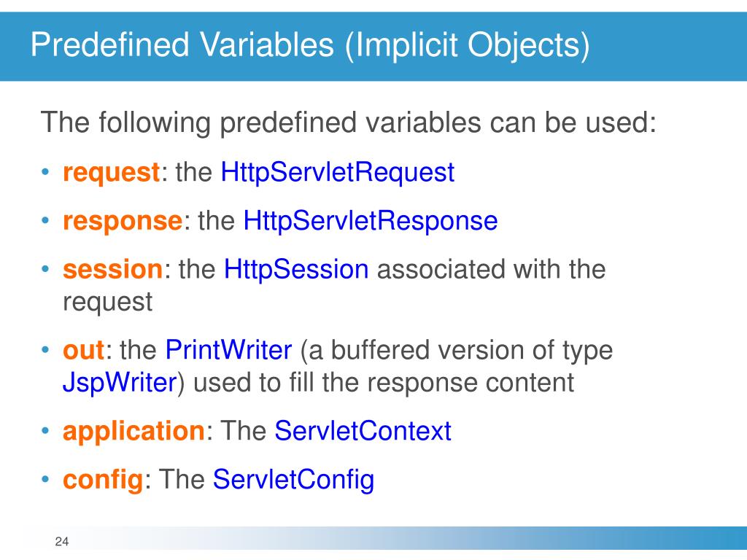Follow the PrintWriter link
Image resolution: width=747 pixels, height=560 pixels.
(228, 351)
